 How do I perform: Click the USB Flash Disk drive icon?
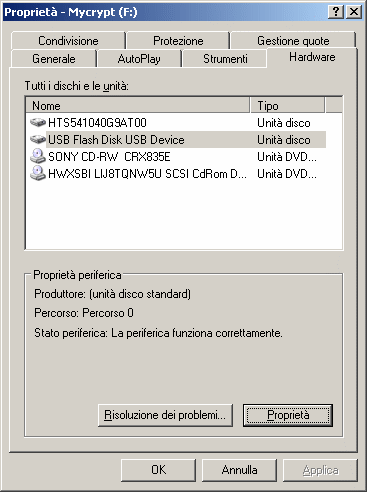click(x=38, y=139)
